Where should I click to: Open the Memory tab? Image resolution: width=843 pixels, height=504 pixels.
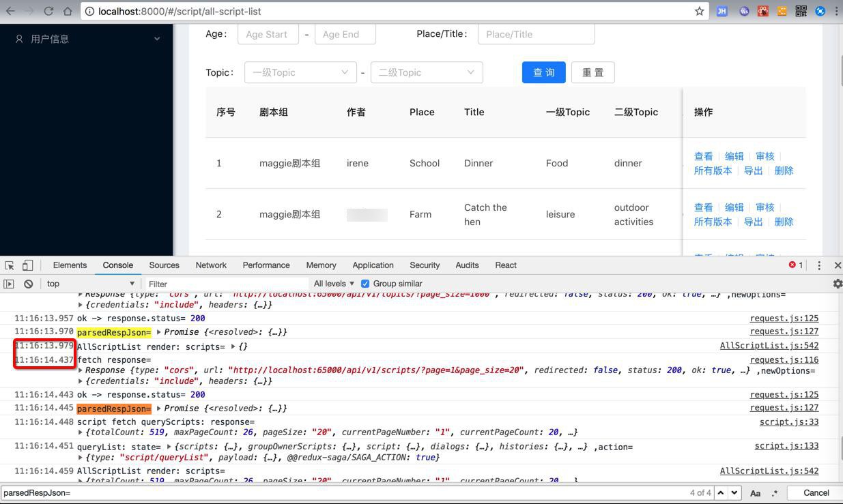click(x=321, y=265)
